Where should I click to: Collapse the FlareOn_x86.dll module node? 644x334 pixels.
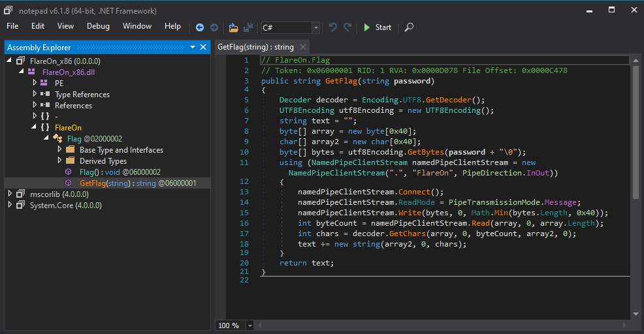pos(22,71)
